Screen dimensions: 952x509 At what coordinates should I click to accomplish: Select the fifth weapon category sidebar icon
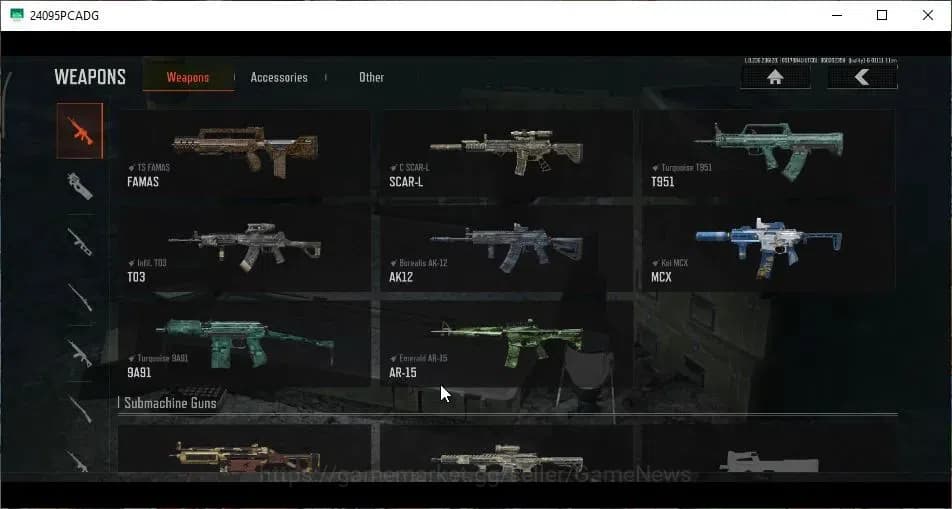(80, 354)
